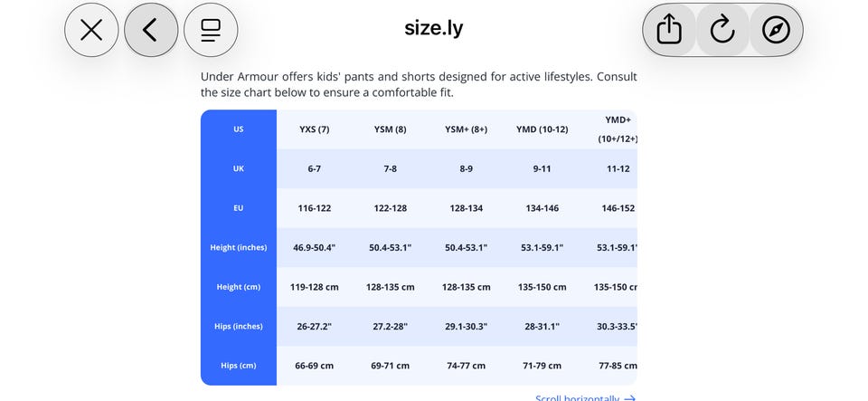Select the 116-122 EU size cell
The height and width of the screenshot is (401, 868).
[315, 208]
